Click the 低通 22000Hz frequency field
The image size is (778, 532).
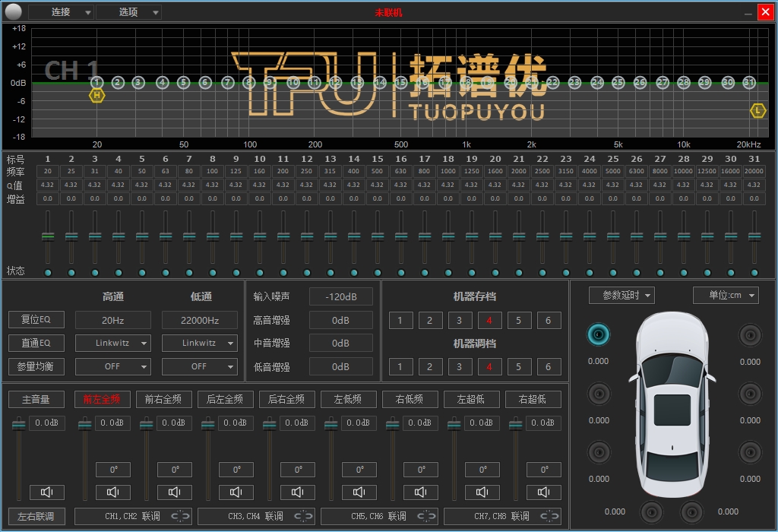(x=200, y=320)
